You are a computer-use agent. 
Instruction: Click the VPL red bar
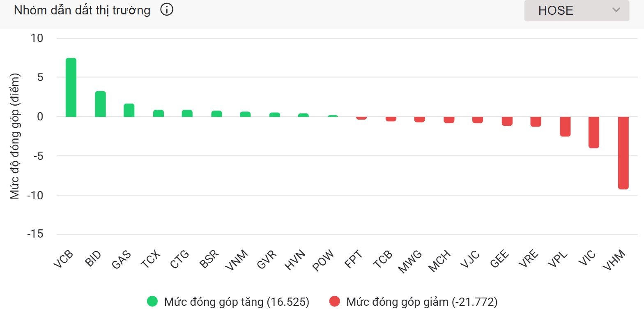pos(564,127)
